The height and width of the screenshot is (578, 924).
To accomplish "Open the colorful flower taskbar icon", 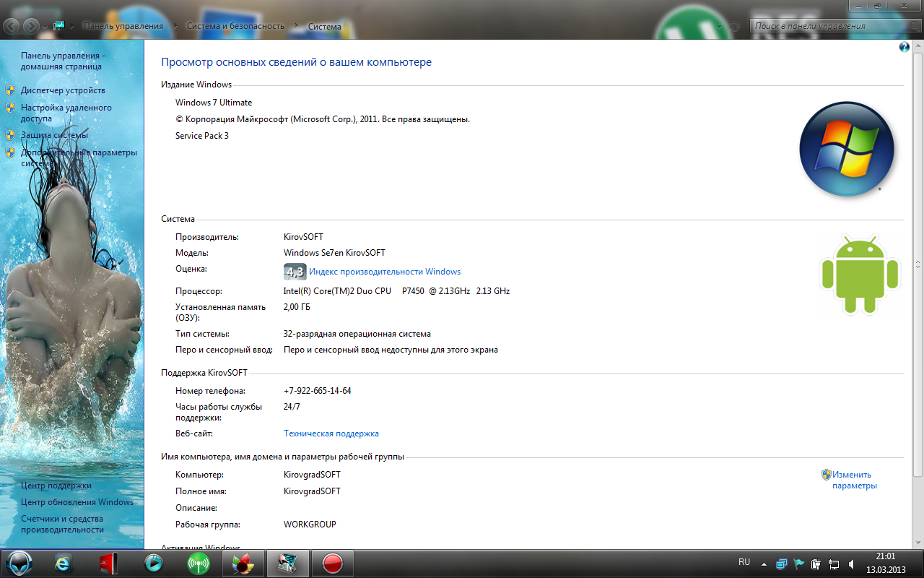I will (x=243, y=563).
